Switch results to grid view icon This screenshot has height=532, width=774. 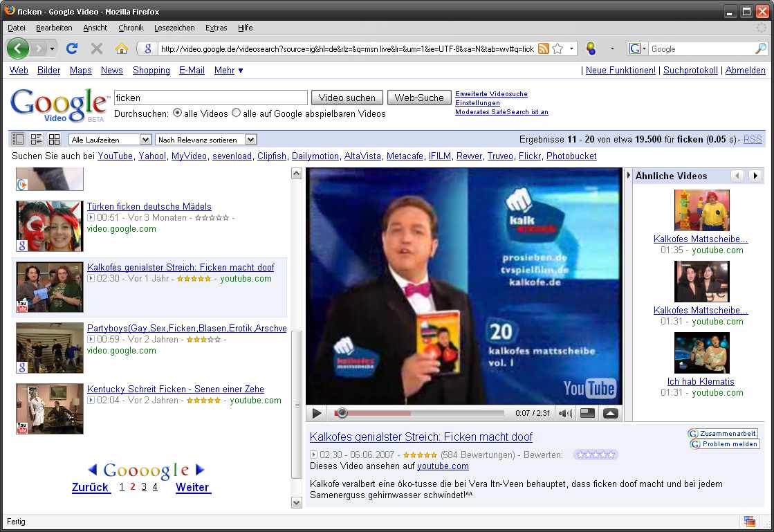pyautogui.click(x=55, y=140)
